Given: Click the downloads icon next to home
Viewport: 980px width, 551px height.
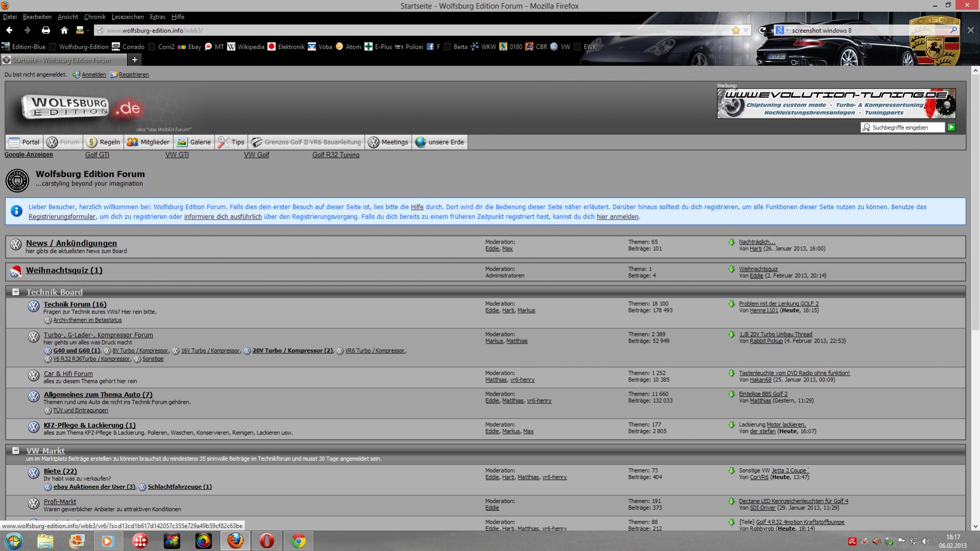Looking at the screenshot, I should click(x=80, y=30).
